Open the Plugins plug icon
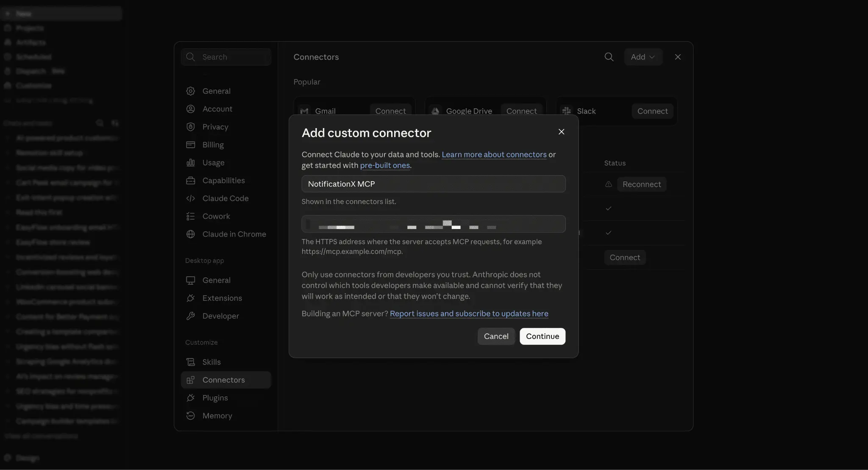 click(x=191, y=398)
